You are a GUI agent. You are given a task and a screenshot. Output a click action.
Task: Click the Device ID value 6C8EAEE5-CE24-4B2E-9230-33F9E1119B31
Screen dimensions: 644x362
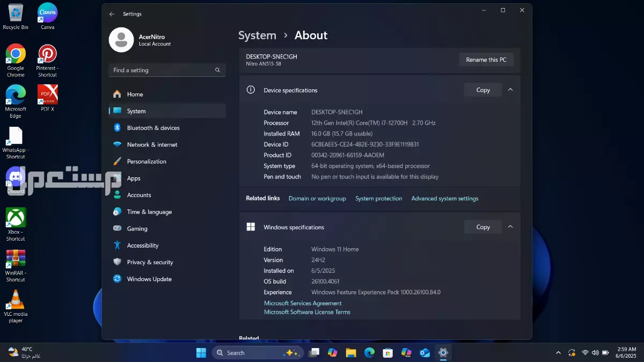pos(365,144)
